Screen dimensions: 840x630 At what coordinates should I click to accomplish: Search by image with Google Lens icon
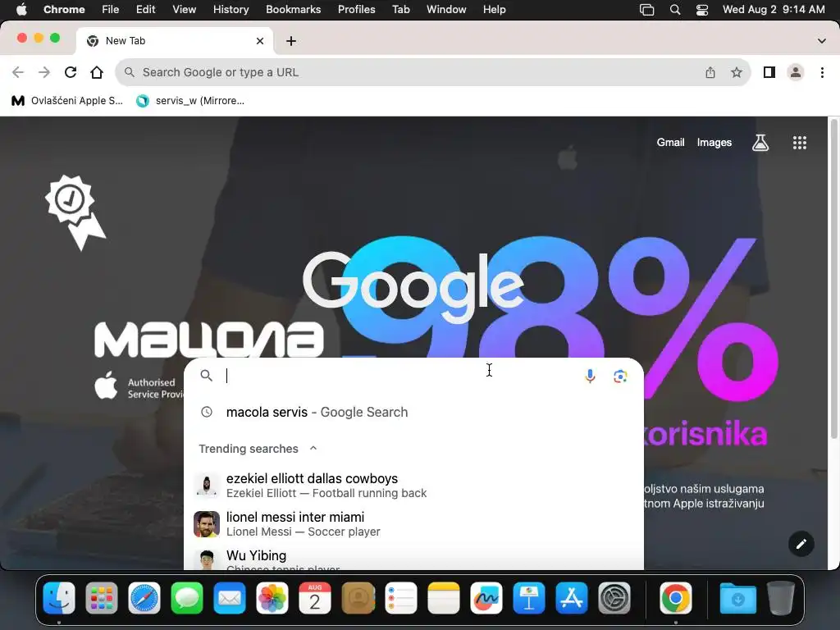(x=620, y=376)
